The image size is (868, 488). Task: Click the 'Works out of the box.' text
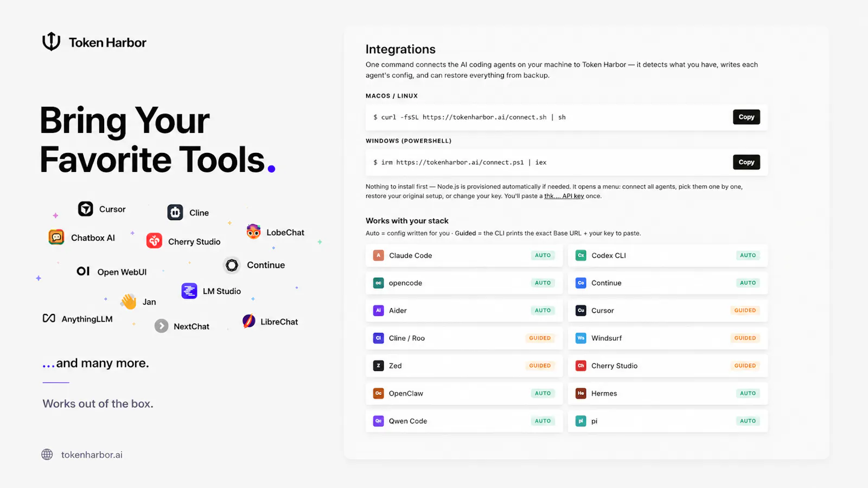[x=98, y=403]
